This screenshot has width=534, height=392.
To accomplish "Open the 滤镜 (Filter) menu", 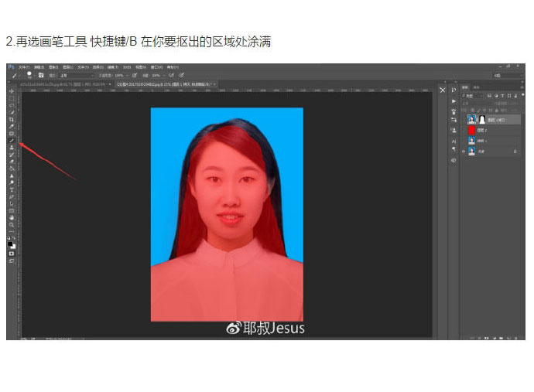I will click(x=112, y=67).
